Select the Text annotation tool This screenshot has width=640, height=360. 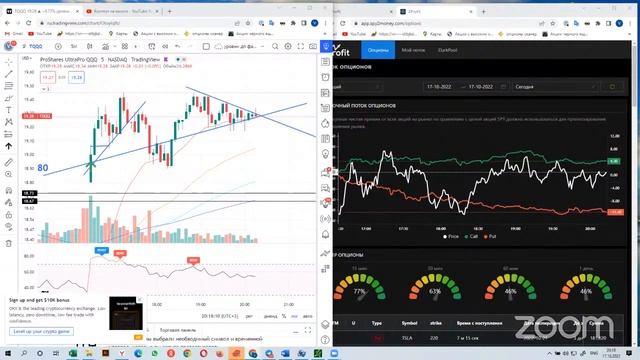[x=9, y=110]
